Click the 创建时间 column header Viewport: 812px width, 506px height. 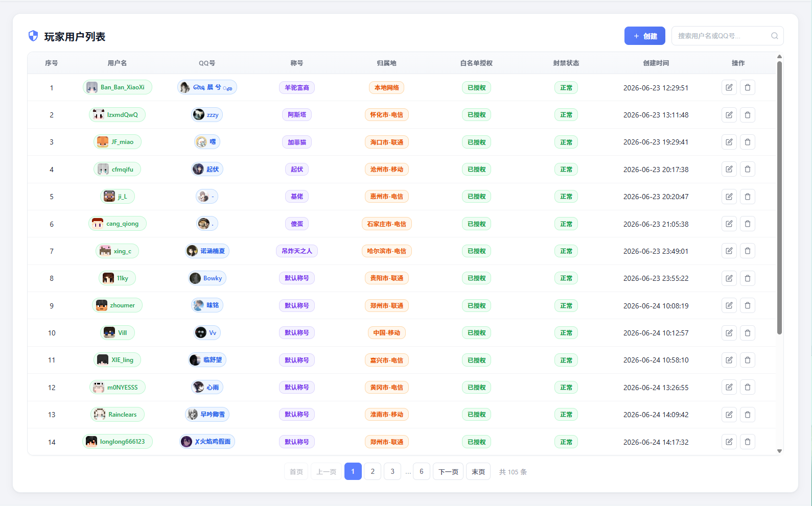pos(656,63)
